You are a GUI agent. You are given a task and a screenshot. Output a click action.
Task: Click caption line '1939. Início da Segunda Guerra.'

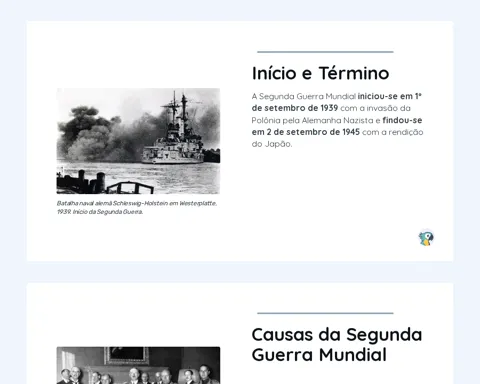click(x=100, y=212)
